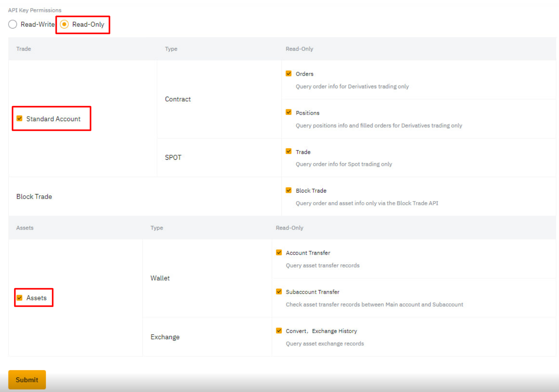Click the SPOT type cell
This screenshot has height=392, width=559.
[x=173, y=157]
